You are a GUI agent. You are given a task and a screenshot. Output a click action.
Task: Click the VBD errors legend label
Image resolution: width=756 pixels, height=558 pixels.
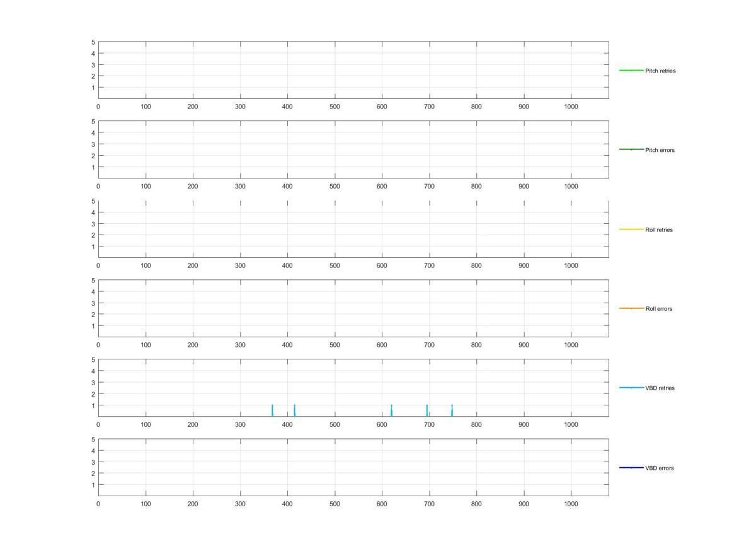coord(659,468)
